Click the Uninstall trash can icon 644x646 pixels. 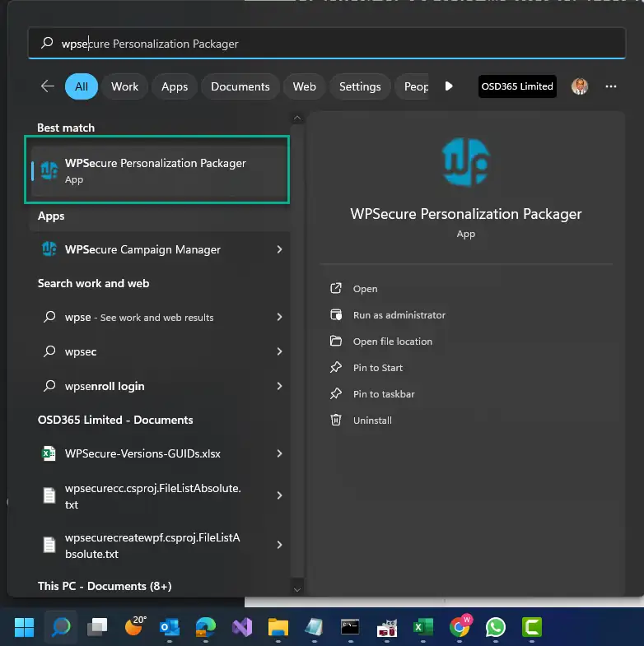[336, 420]
